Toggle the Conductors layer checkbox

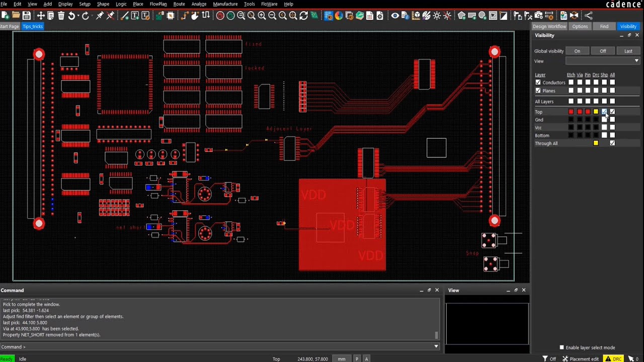tap(538, 82)
